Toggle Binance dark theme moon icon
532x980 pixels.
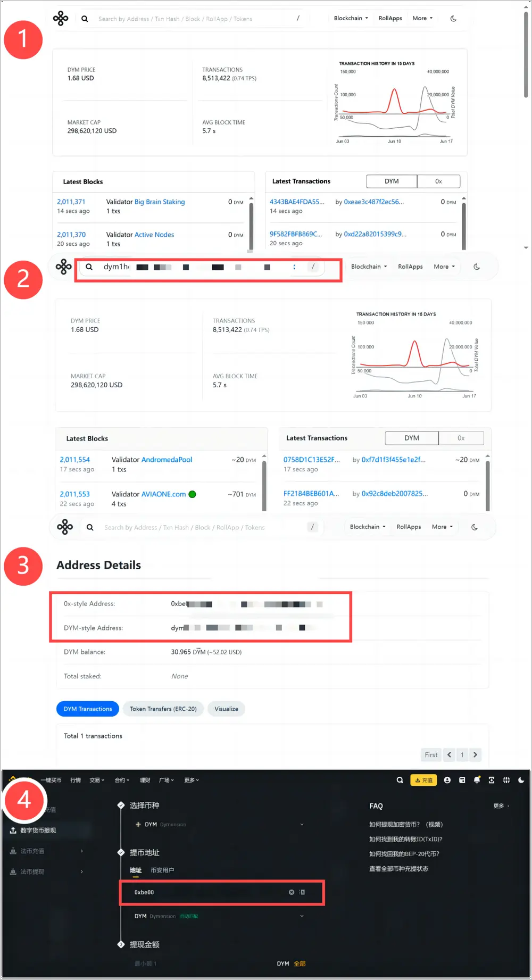[x=521, y=780]
